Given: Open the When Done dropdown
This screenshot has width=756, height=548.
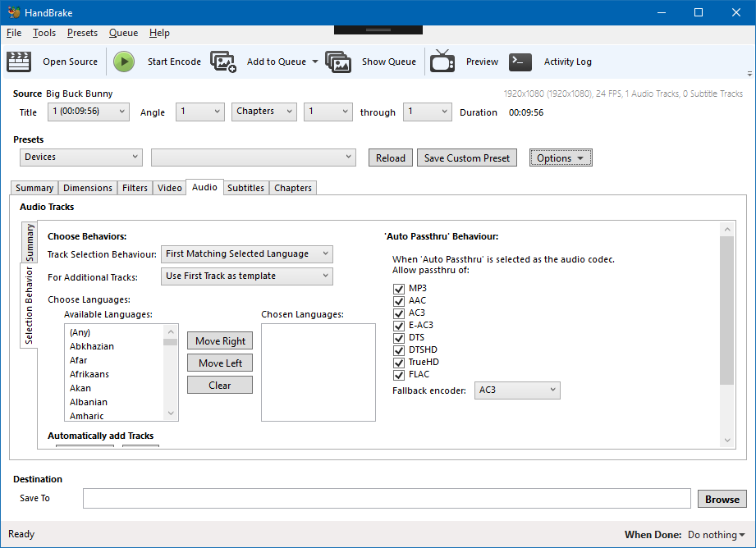Looking at the screenshot, I should coord(716,535).
